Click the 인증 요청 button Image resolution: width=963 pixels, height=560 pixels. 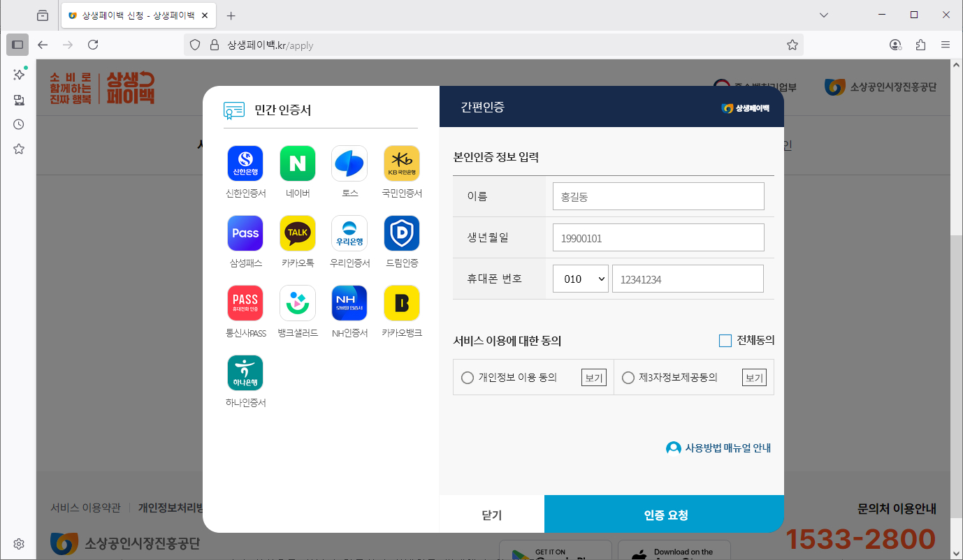click(664, 515)
